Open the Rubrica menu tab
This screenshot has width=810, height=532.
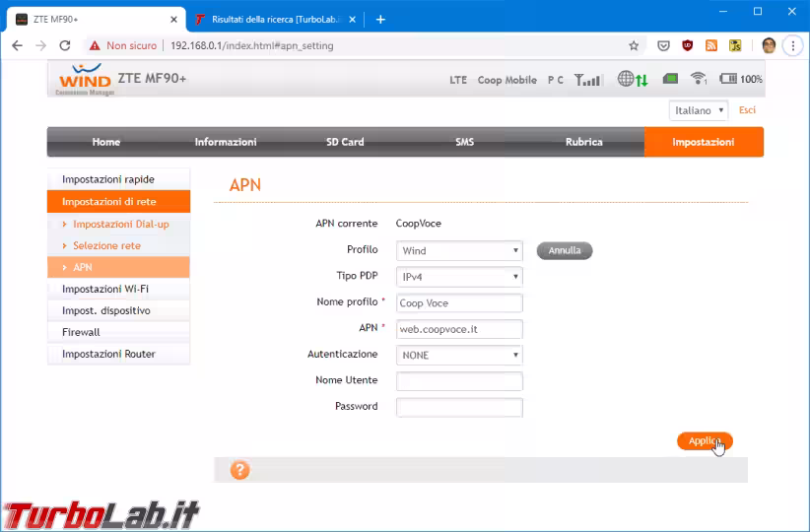coord(583,142)
